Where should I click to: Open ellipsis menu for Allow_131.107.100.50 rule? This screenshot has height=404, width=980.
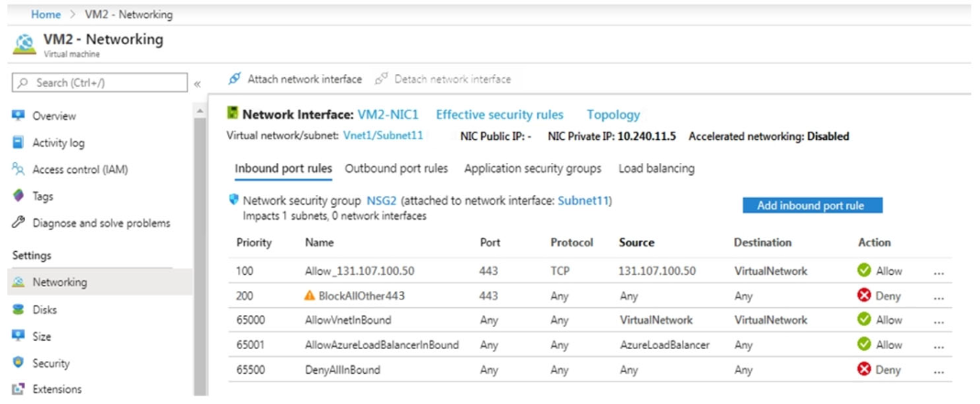click(939, 273)
